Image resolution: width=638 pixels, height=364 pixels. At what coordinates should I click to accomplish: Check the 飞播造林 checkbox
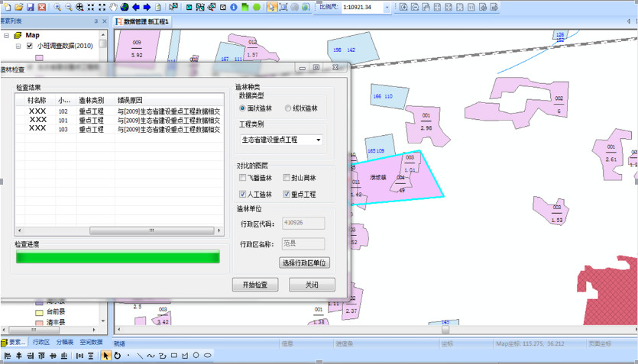[x=243, y=178]
